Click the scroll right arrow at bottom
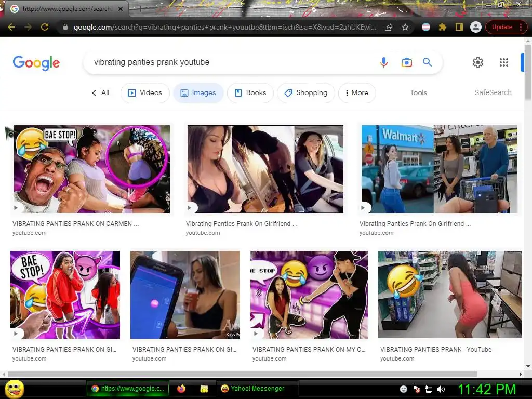Screen dimensions: 532x399 (x=521, y=374)
